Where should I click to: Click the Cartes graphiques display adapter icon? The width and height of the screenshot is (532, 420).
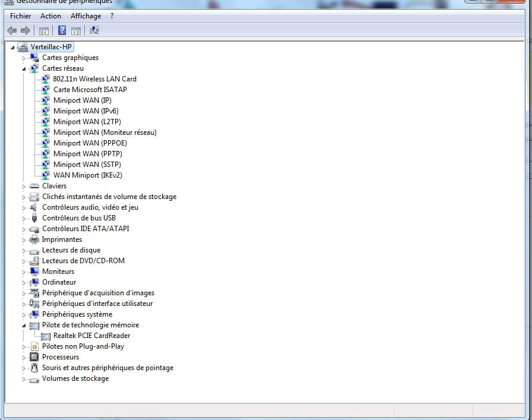click(34, 58)
